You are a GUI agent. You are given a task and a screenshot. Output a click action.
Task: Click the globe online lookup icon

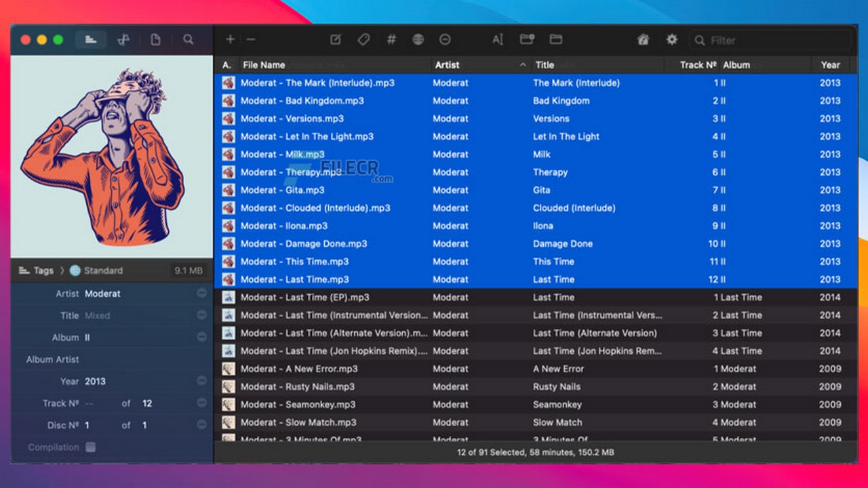pos(418,40)
